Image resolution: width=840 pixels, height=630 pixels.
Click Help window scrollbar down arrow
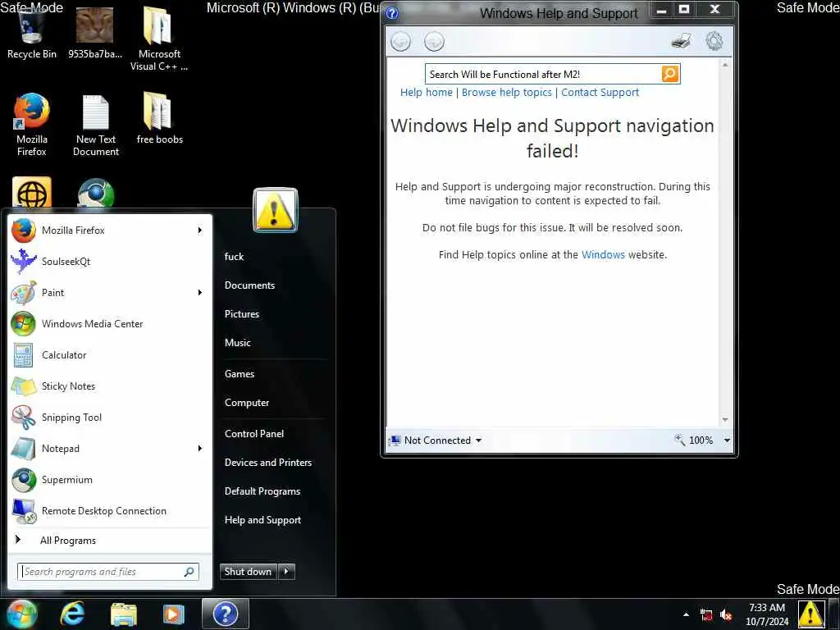[x=725, y=419]
